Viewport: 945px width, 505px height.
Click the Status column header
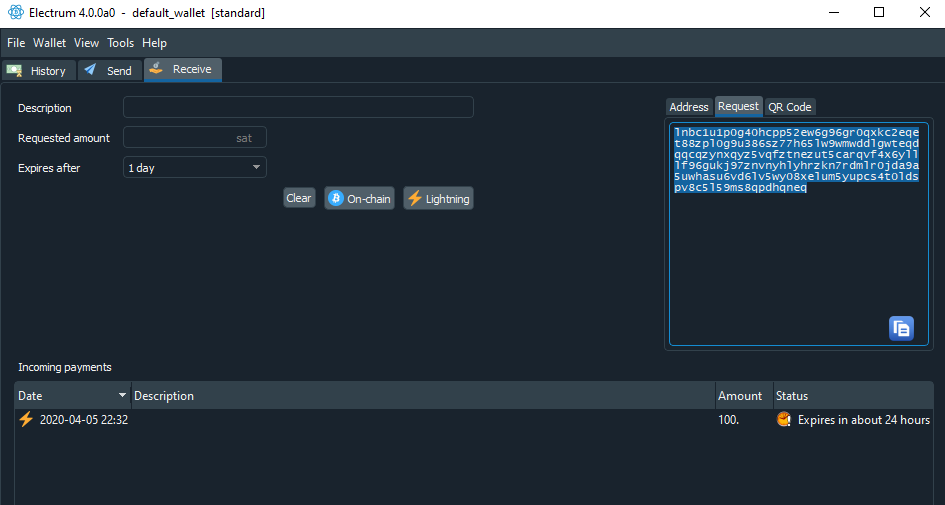[x=853, y=395]
